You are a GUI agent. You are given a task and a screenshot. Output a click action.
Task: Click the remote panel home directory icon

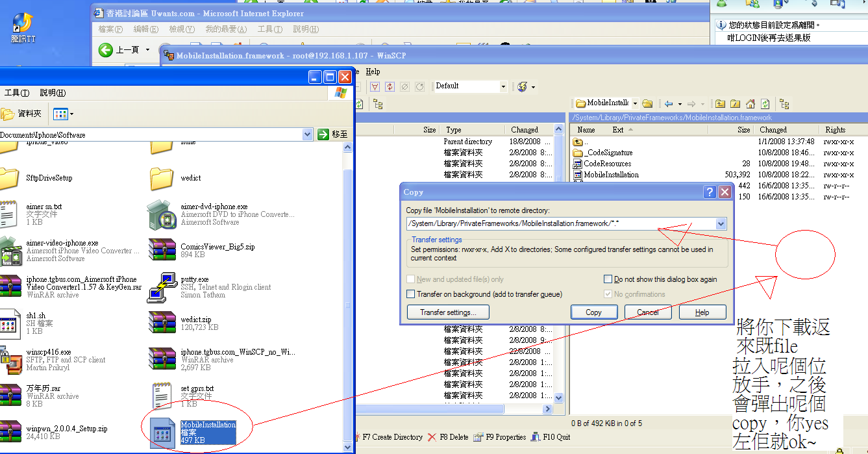click(750, 104)
